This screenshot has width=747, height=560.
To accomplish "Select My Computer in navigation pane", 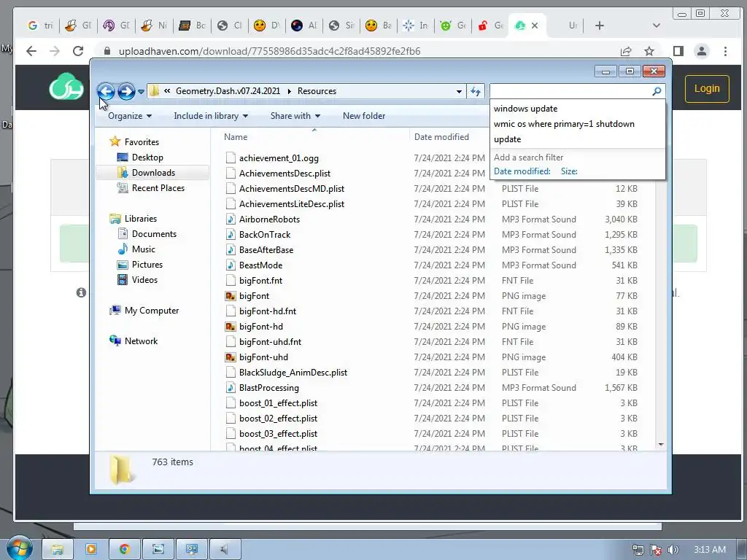I will coord(152,311).
